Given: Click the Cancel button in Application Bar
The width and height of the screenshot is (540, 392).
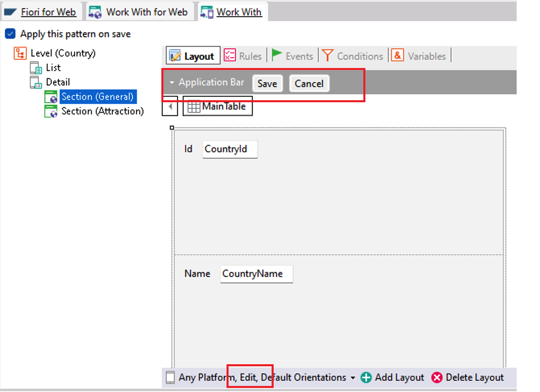Looking at the screenshot, I should pos(309,83).
